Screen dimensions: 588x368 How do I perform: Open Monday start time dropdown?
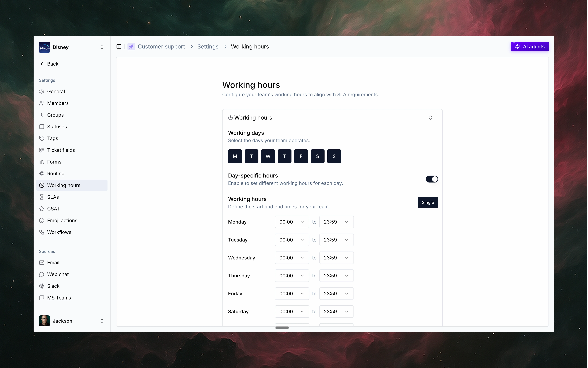click(292, 222)
